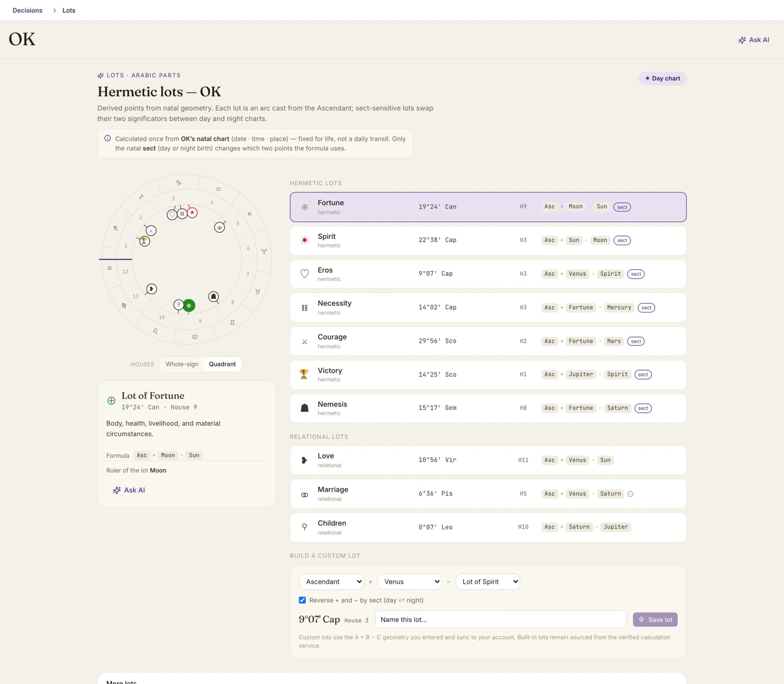
Task: Click the Marriage rings marker on chart wheel
Action: click(220, 227)
